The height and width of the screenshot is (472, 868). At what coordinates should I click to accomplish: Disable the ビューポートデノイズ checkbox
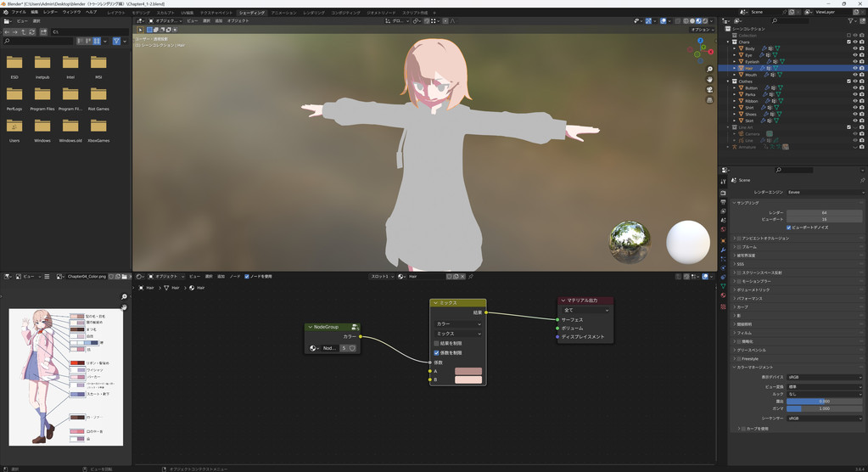coord(789,228)
